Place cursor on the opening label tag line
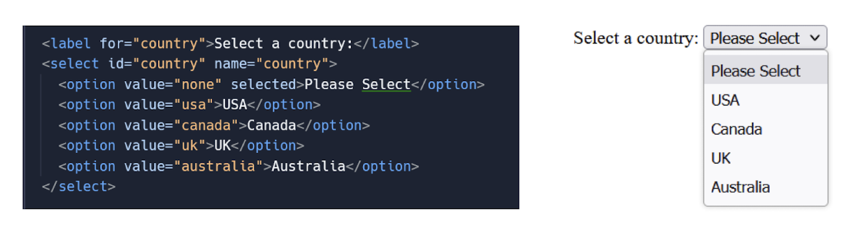This screenshot has height=244, width=868. [231, 44]
